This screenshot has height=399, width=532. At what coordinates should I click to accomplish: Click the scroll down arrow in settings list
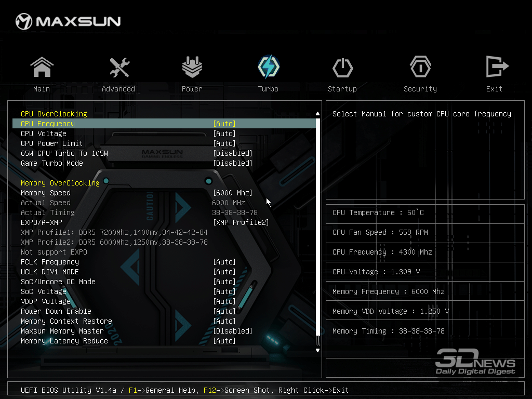[x=317, y=350]
